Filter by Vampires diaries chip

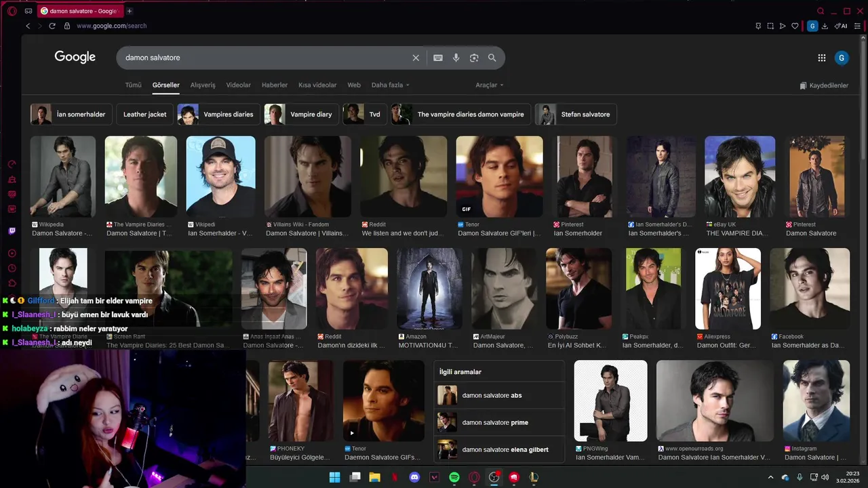(218, 115)
